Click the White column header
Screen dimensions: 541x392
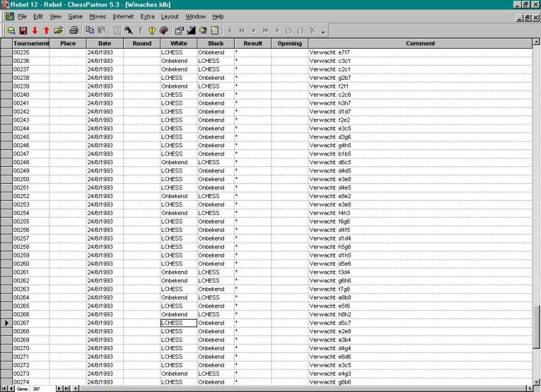179,43
